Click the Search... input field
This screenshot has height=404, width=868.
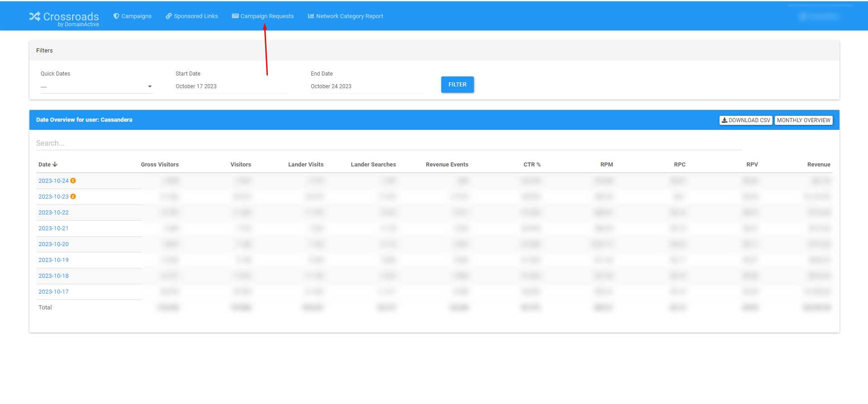pyautogui.click(x=389, y=143)
